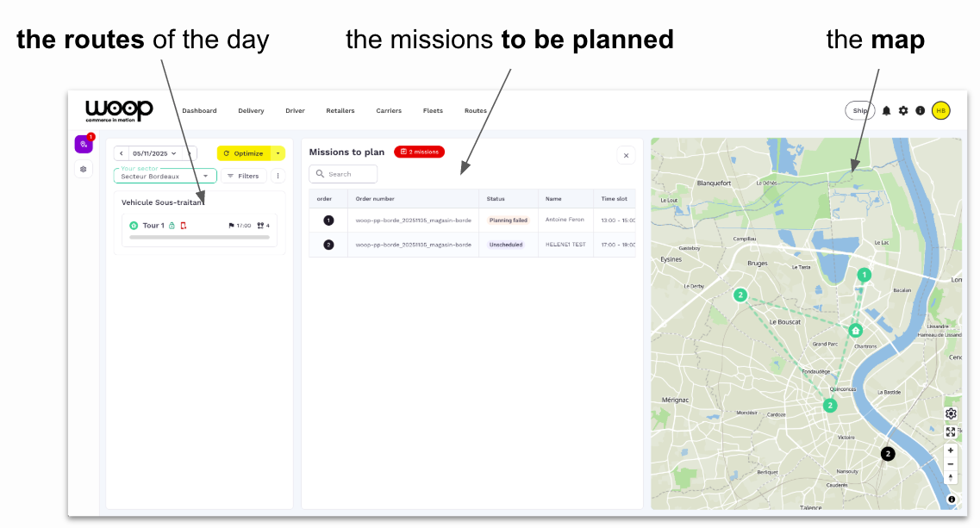Open the notifications bell icon

click(886, 111)
